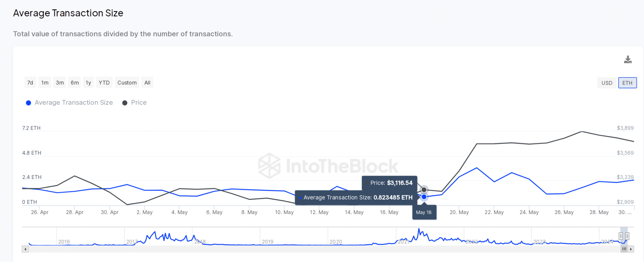Click navigator scroll left arrow
Viewport: 644px width, 262px height.
[x=25, y=249]
